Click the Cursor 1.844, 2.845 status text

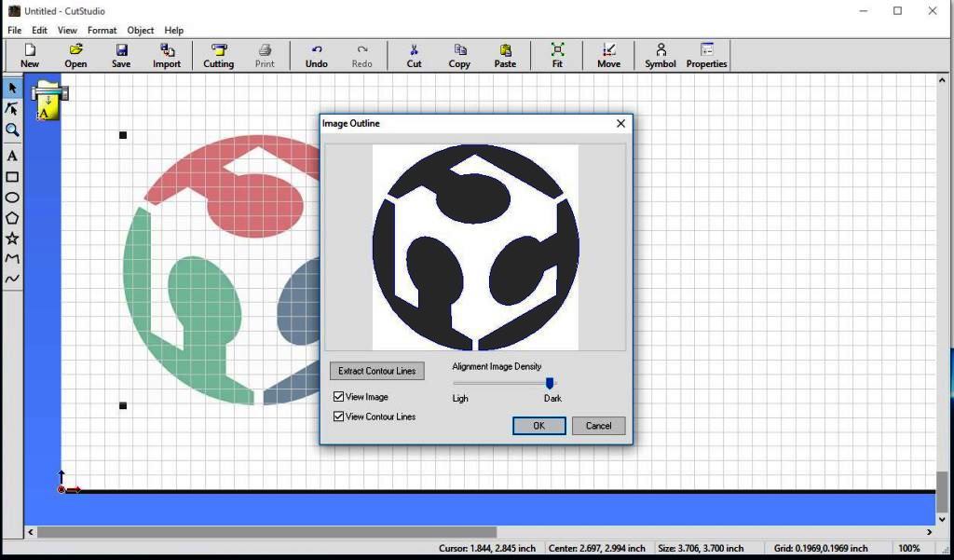click(x=487, y=549)
